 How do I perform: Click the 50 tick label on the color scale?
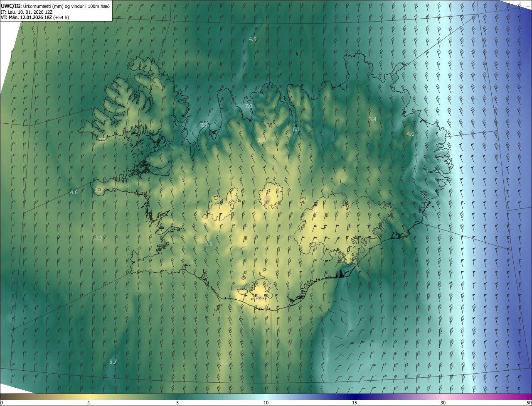click(528, 403)
